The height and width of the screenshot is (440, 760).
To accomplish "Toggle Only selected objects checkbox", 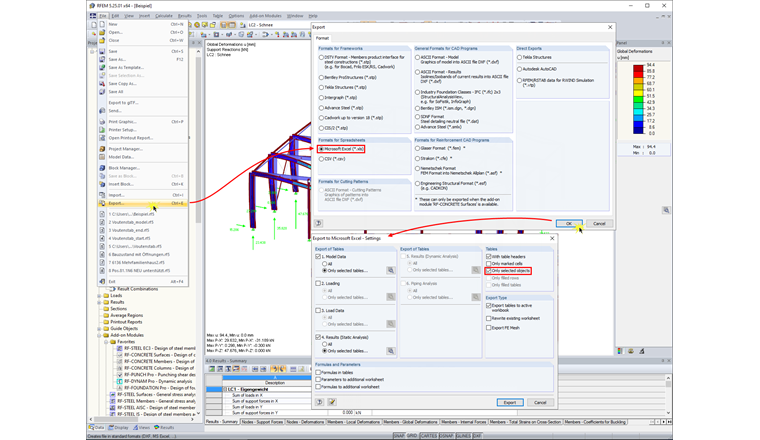I will pyautogui.click(x=489, y=270).
